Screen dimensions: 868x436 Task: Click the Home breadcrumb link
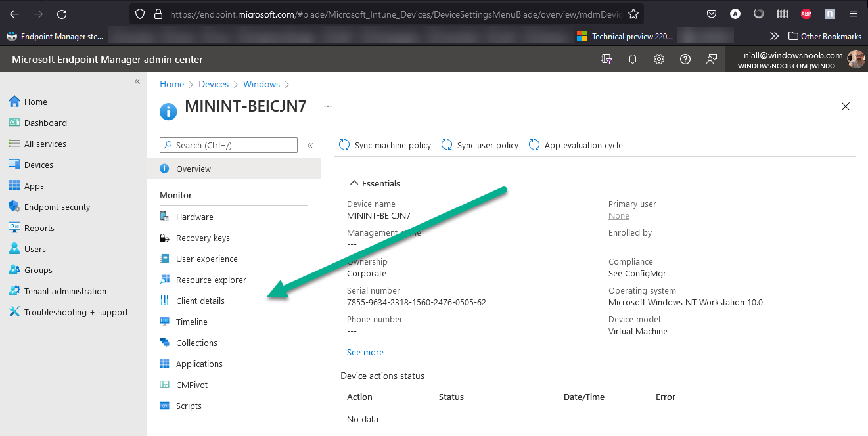click(172, 84)
